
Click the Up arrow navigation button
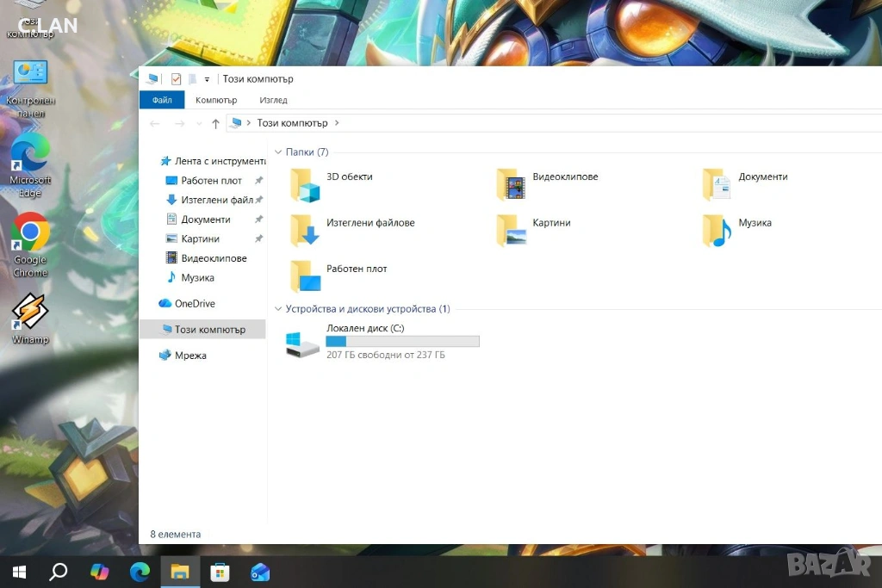click(215, 124)
